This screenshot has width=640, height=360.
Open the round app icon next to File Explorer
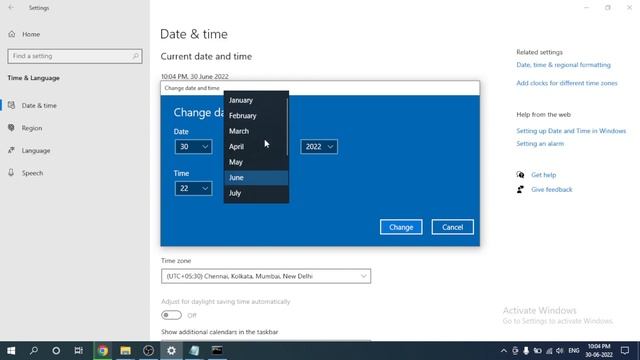(148, 351)
